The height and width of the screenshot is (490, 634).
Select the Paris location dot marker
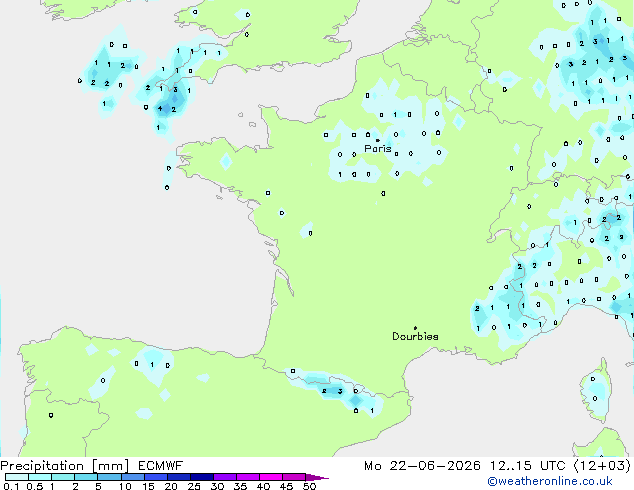(x=378, y=140)
